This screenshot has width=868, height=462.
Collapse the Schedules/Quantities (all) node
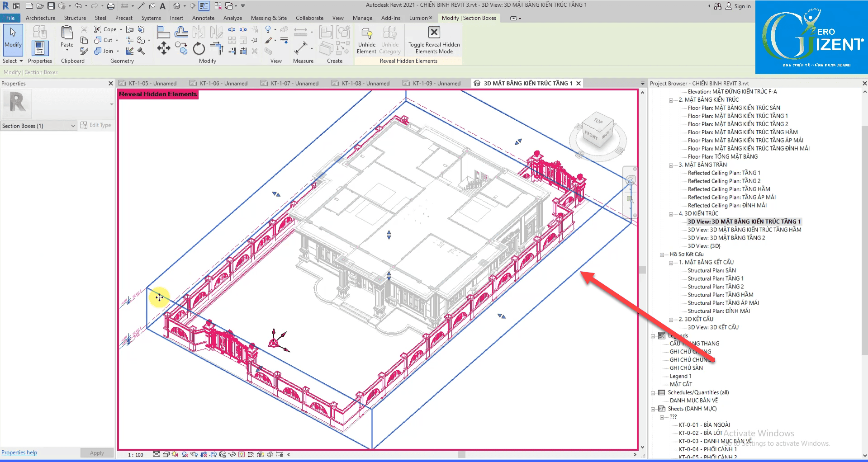(x=653, y=393)
